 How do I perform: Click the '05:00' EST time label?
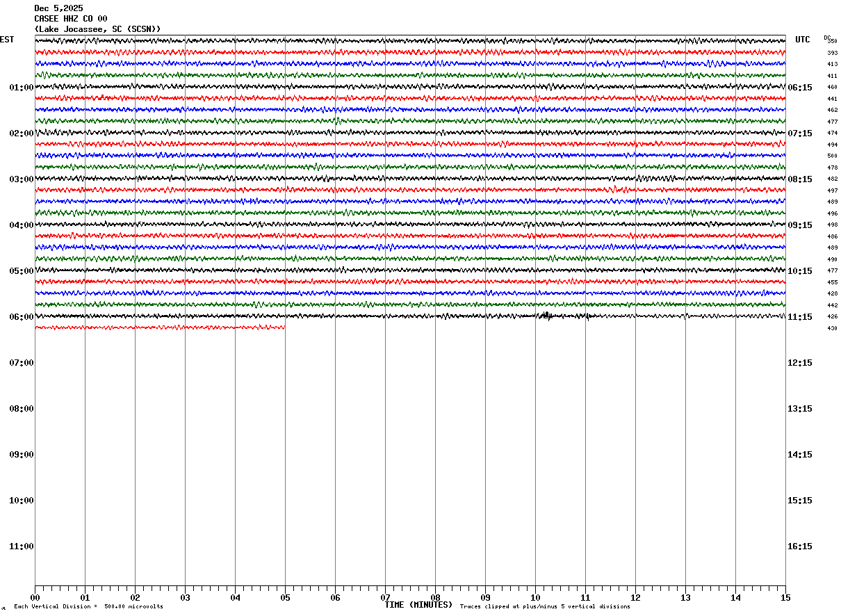tap(22, 271)
